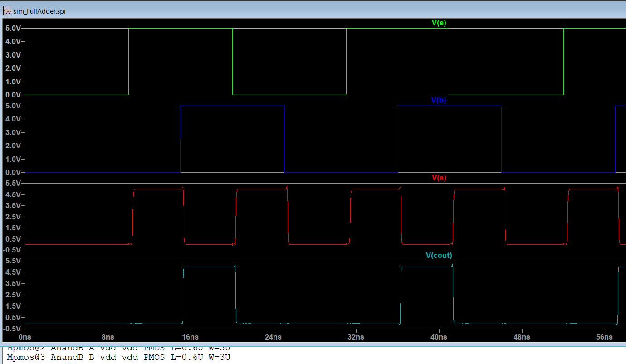The image size is (626, 364).
Task: Click the 40ns label on time axis
Action: coord(439,337)
